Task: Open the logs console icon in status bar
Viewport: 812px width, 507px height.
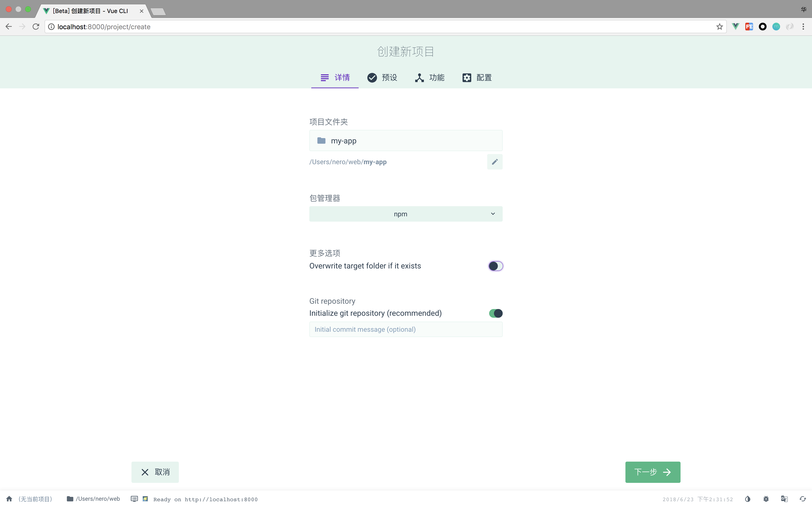Action: pos(134,499)
